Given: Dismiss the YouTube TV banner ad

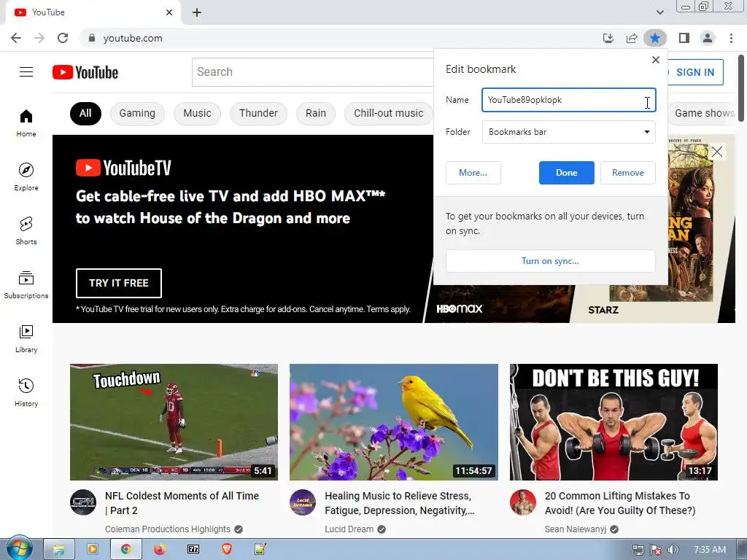Looking at the screenshot, I should point(716,152).
